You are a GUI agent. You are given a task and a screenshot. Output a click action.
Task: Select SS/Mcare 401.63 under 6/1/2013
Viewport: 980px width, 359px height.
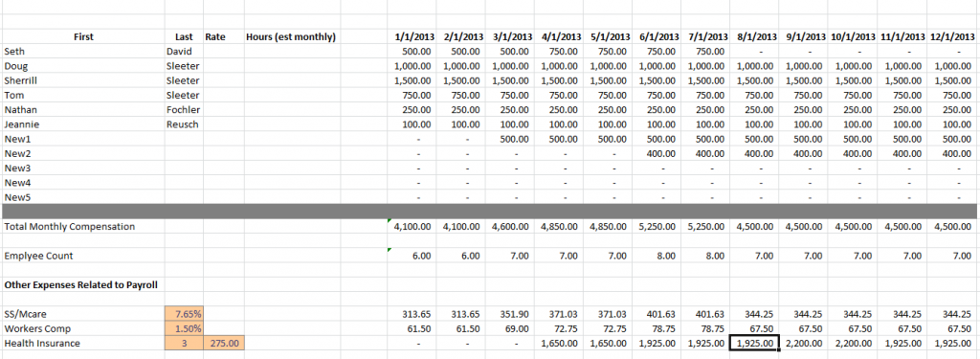tap(657, 314)
